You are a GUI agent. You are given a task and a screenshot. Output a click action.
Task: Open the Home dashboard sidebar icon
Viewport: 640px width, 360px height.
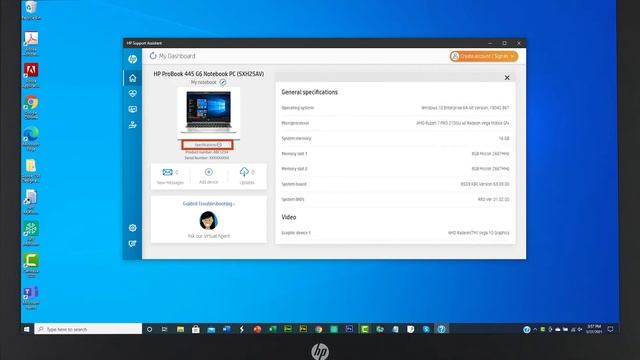point(132,78)
